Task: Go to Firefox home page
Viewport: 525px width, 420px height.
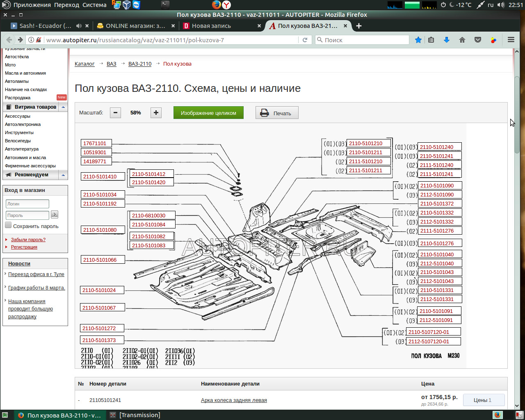Action: pyautogui.click(x=462, y=40)
